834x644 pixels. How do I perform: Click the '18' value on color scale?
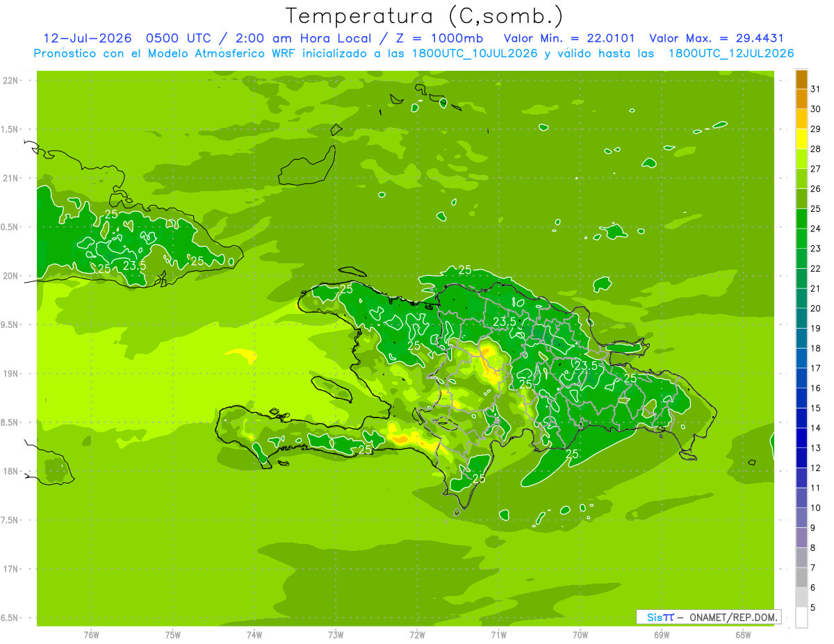click(x=816, y=348)
